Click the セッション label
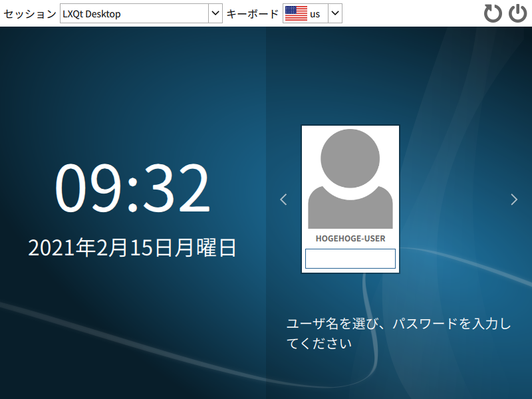 30,14
